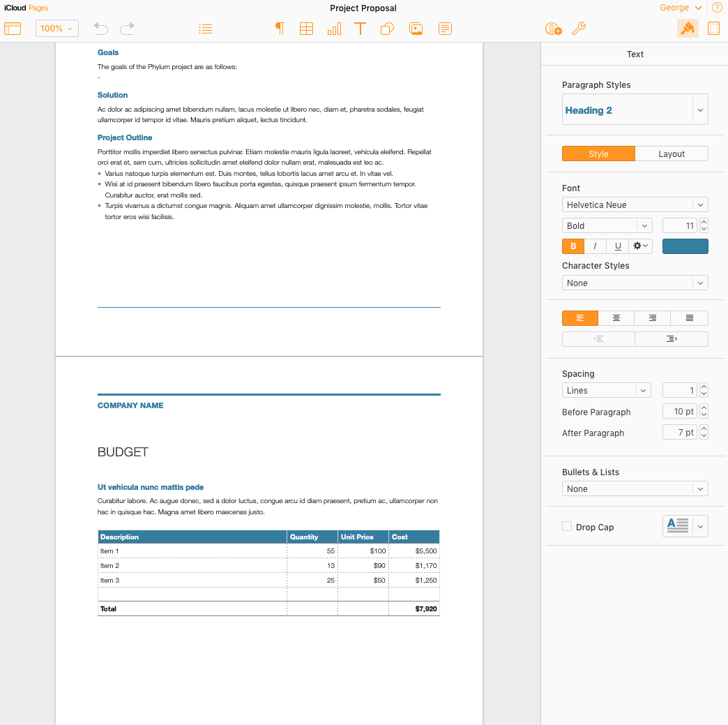Open the wrench Tools menu
The height and width of the screenshot is (725, 728).
(x=579, y=29)
